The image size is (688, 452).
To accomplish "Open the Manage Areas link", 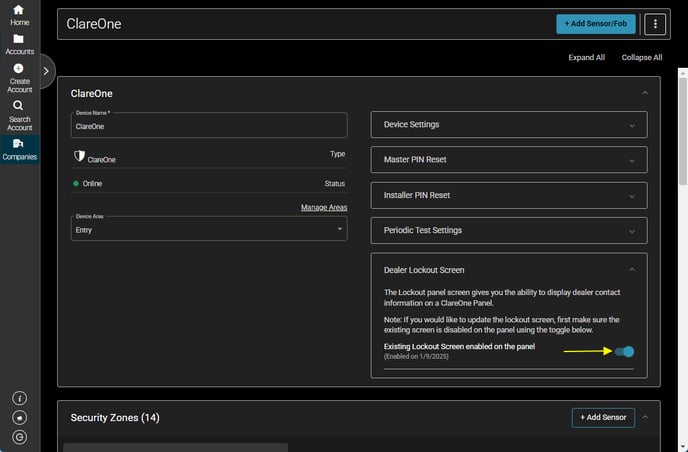I will tap(324, 208).
